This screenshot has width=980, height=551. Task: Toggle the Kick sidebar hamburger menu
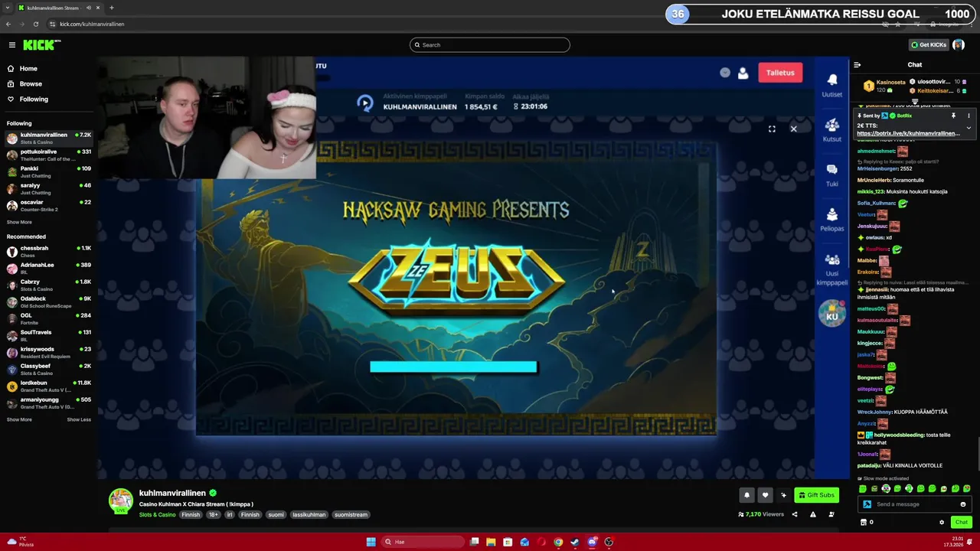11,45
